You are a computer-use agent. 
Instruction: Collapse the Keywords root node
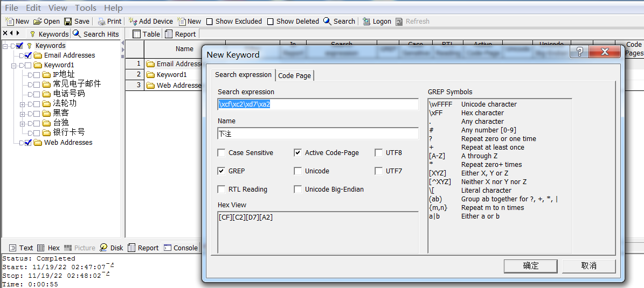(x=5, y=46)
